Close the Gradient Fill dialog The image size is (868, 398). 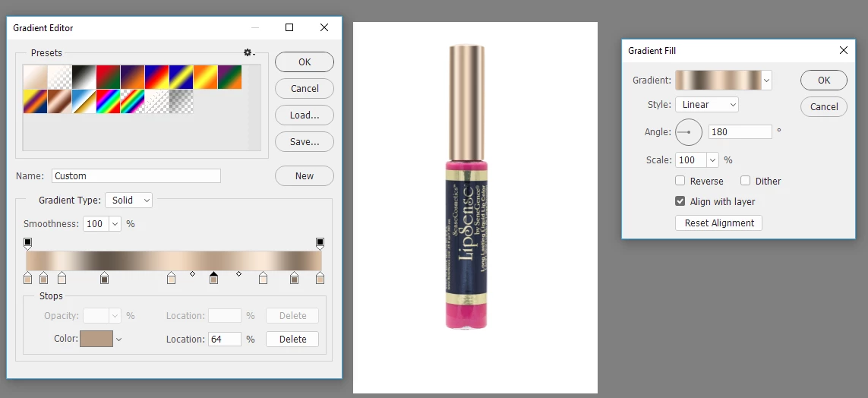[x=844, y=50]
